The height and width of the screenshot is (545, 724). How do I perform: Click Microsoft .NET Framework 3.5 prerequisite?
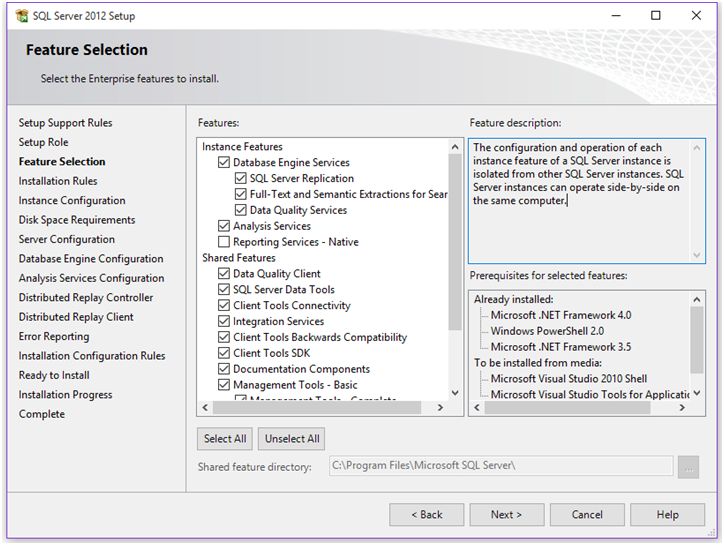[x=561, y=347]
